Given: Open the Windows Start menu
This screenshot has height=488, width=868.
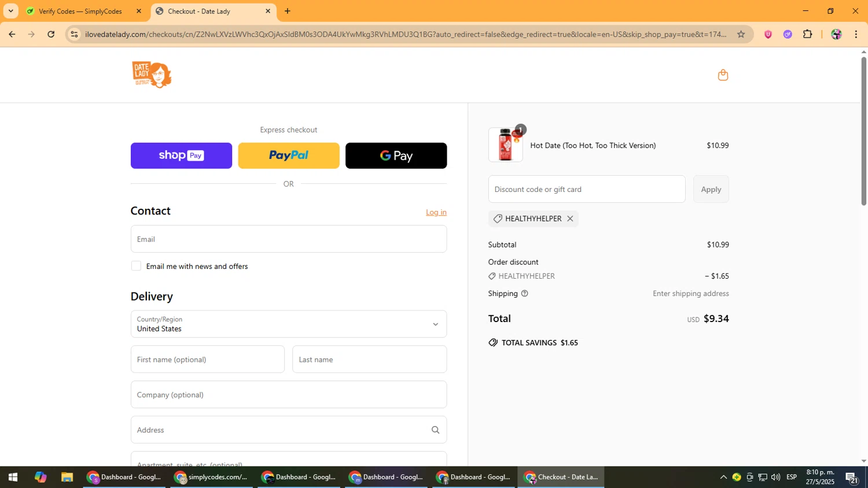Looking at the screenshot, I should (13, 477).
